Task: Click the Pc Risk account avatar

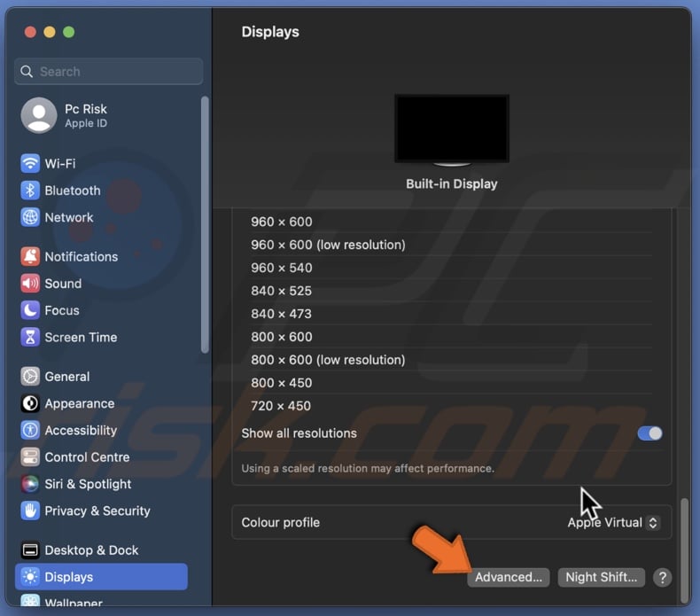Action: [39, 115]
